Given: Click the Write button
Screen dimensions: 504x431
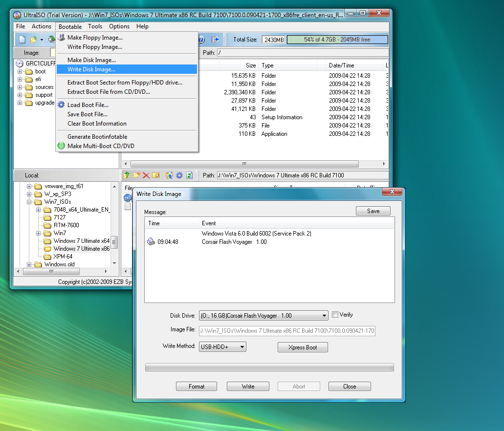Looking at the screenshot, I should point(248,387).
